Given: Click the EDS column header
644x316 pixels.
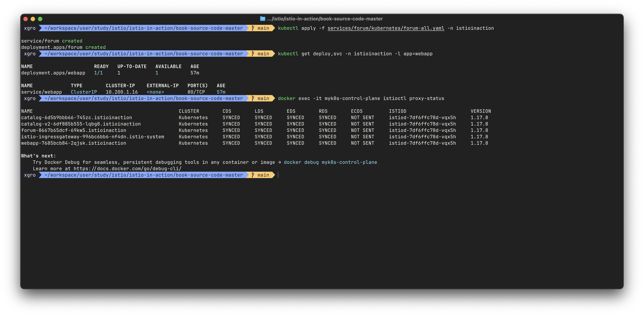Looking at the screenshot, I should [291, 111].
